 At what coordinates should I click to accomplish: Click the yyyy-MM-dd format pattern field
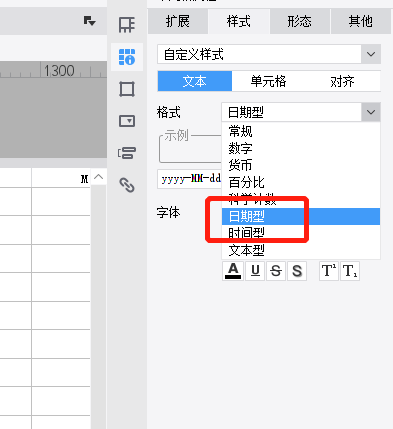[x=189, y=179]
